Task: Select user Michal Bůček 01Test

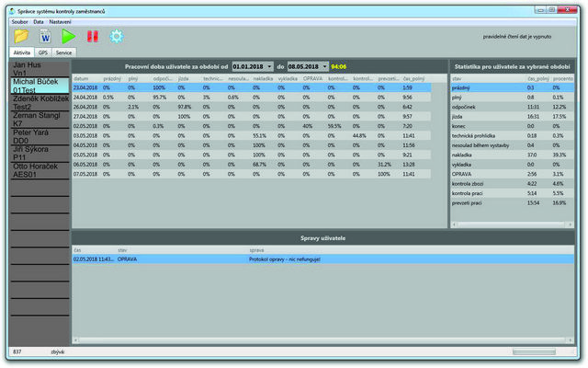Action: pyautogui.click(x=40, y=86)
